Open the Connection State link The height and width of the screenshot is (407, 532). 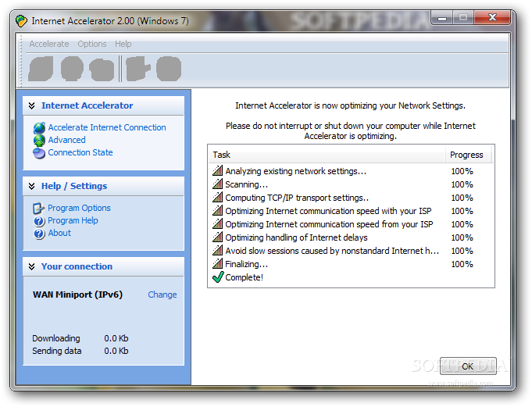click(80, 152)
